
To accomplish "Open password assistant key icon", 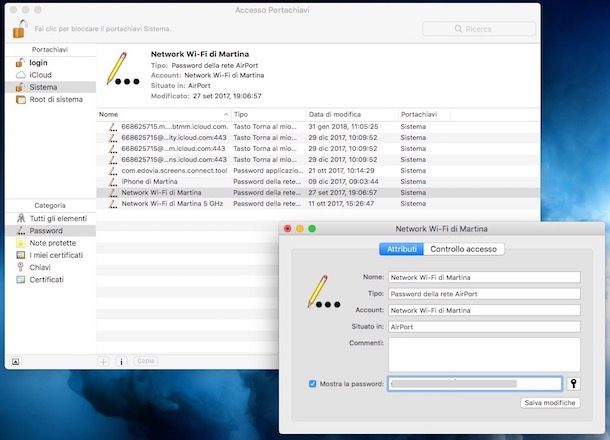I will tap(573, 384).
